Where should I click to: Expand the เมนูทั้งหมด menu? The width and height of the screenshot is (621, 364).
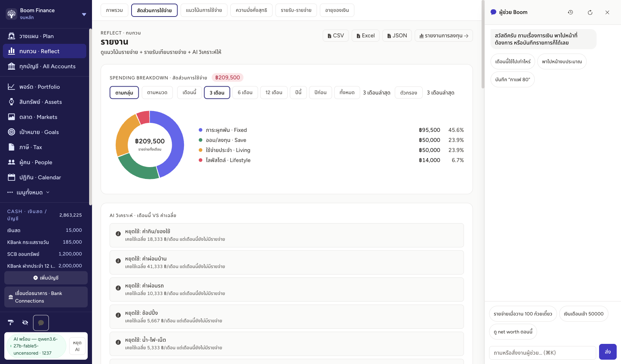tap(28, 192)
